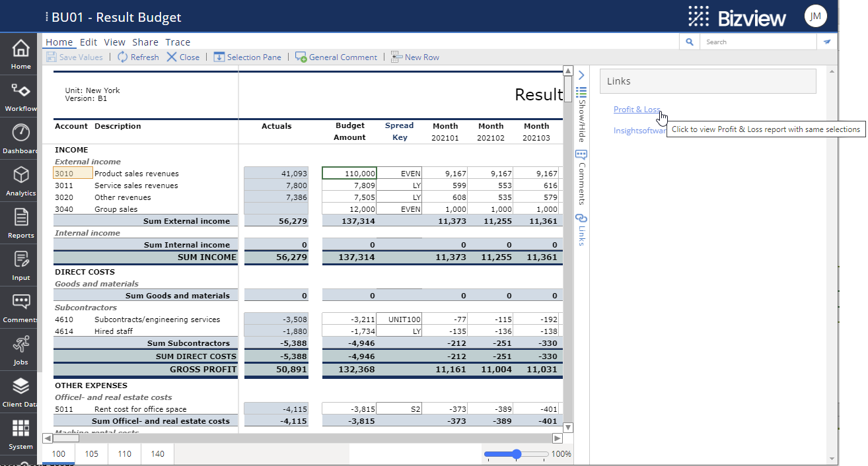868x466 pixels.
Task: Select budget amount cell 110,000
Action: [349, 174]
